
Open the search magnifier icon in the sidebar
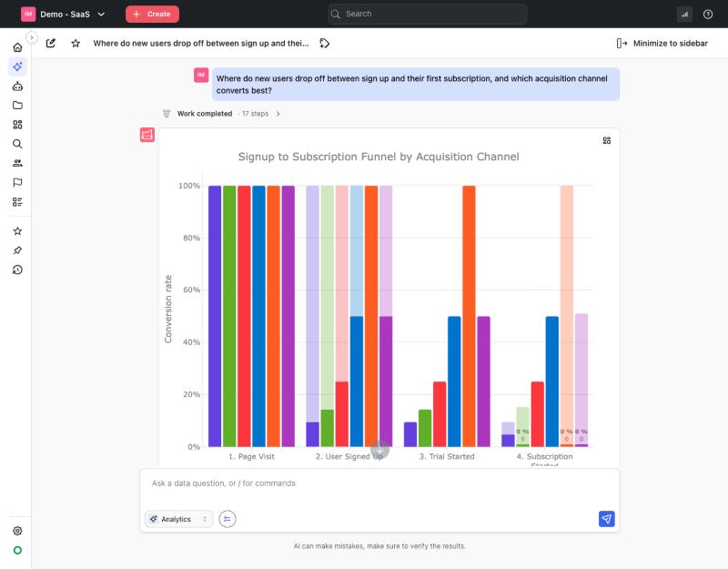point(17,144)
